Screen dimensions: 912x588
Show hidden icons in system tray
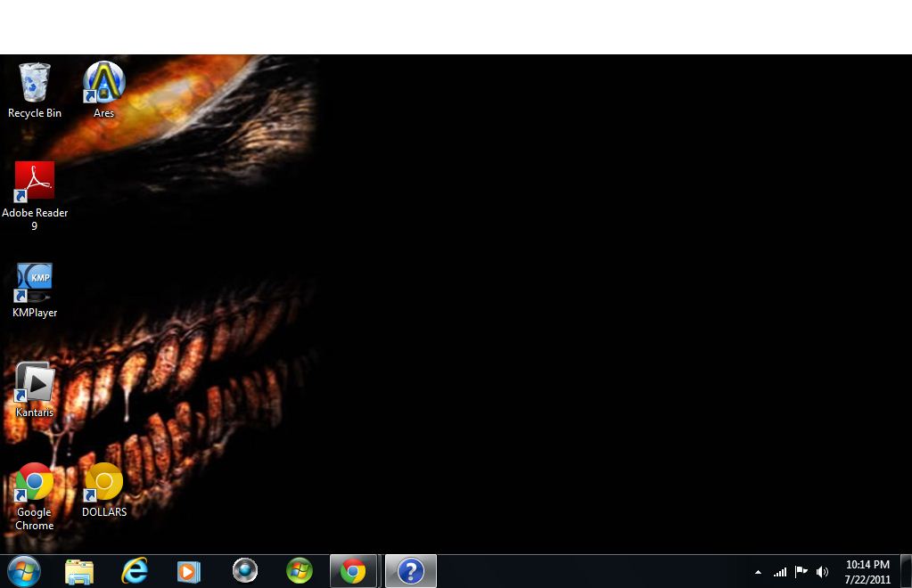click(x=758, y=572)
